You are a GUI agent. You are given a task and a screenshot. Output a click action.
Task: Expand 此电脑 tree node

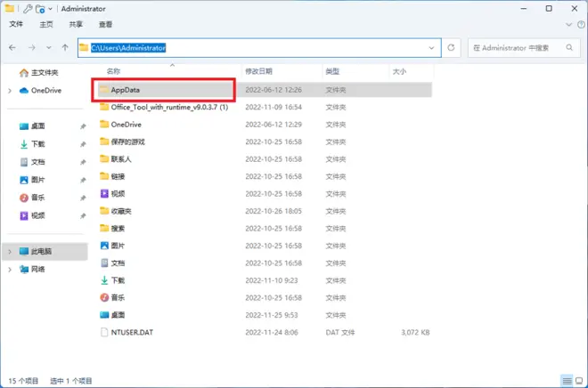click(10, 251)
